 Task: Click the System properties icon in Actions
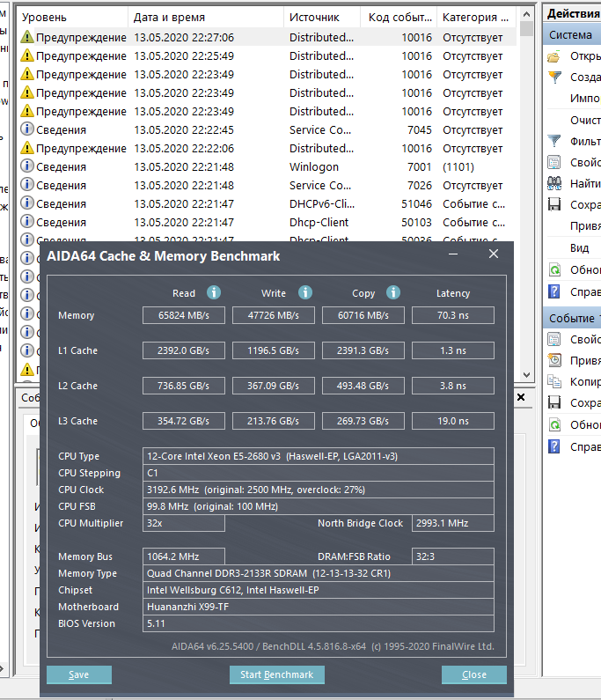554,162
